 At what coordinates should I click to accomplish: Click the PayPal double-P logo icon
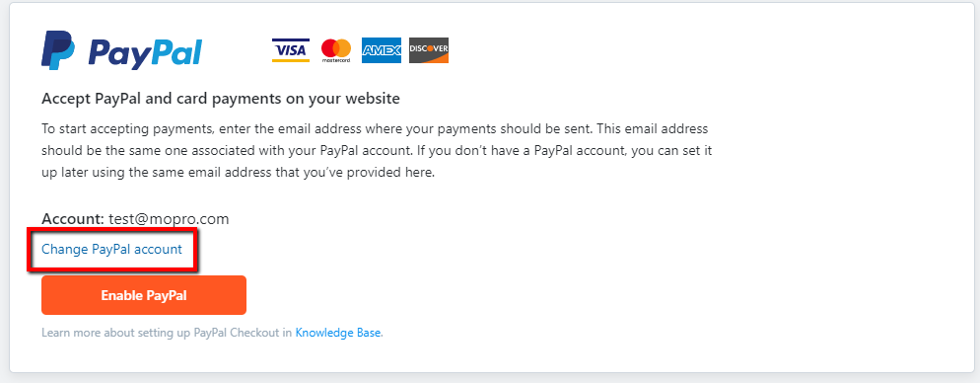(x=58, y=50)
